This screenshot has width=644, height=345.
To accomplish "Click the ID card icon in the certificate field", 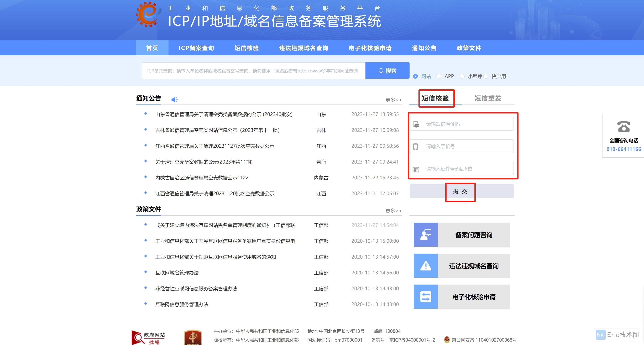I will coord(416,169).
